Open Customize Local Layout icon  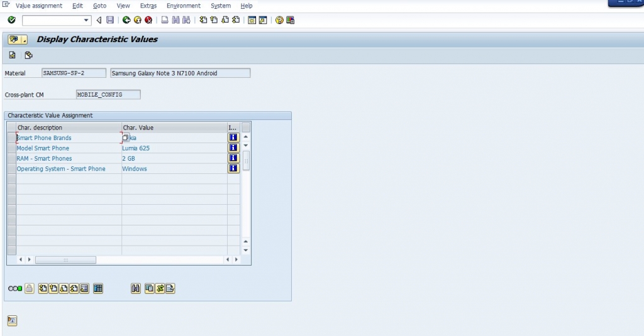(291, 20)
